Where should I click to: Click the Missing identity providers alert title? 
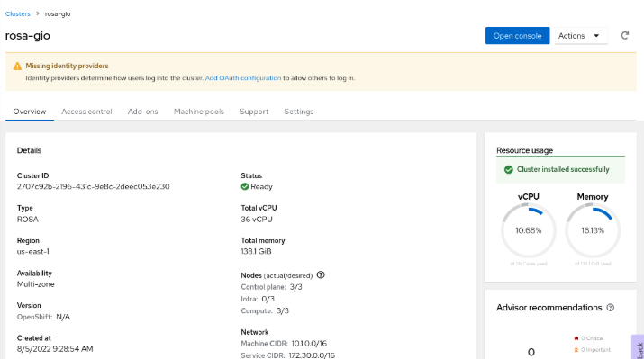(x=67, y=66)
